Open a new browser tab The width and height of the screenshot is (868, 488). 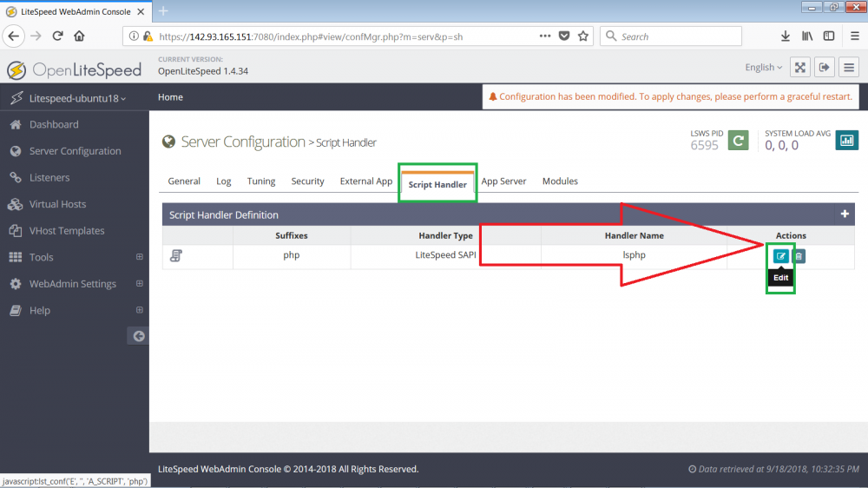point(163,11)
